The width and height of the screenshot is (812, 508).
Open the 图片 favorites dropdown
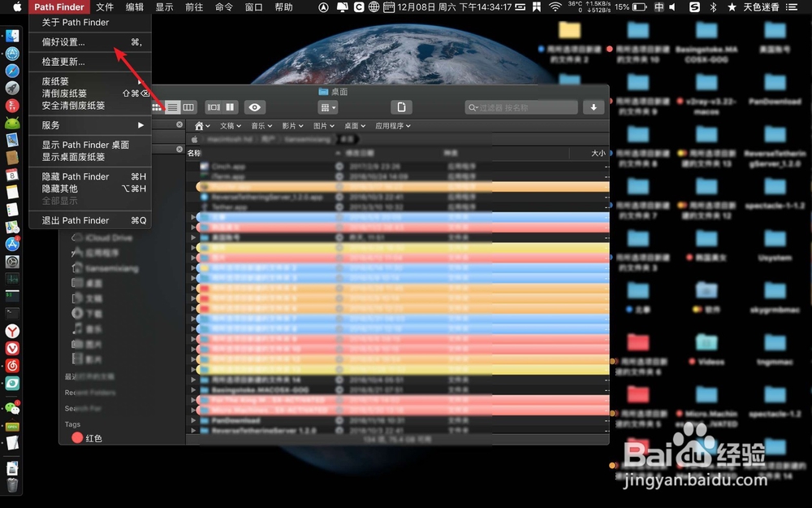click(x=324, y=126)
